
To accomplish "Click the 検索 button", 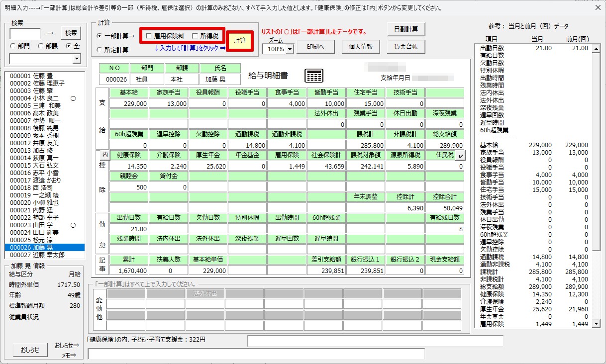I will point(71,33).
